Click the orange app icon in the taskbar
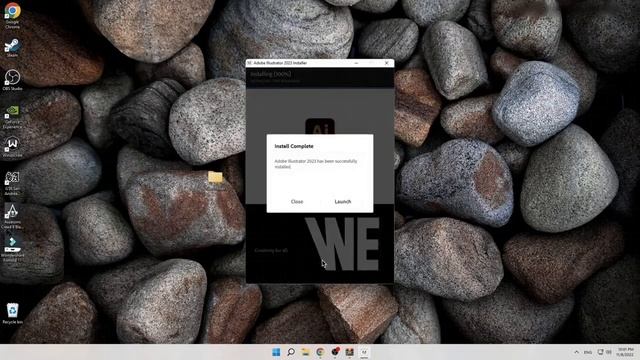Screen dimensions: 640x360 pos(349,352)
